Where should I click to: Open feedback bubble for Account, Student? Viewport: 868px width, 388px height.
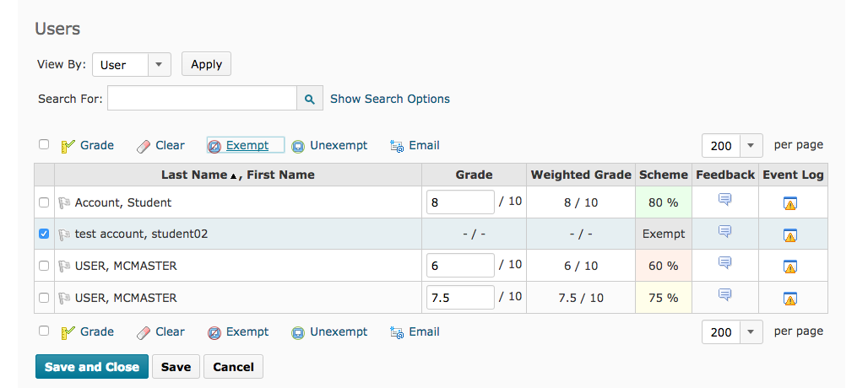point(724,200)
